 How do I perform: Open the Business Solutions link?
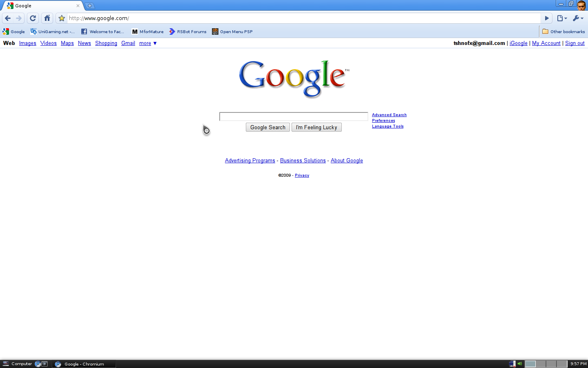[303, 160]
